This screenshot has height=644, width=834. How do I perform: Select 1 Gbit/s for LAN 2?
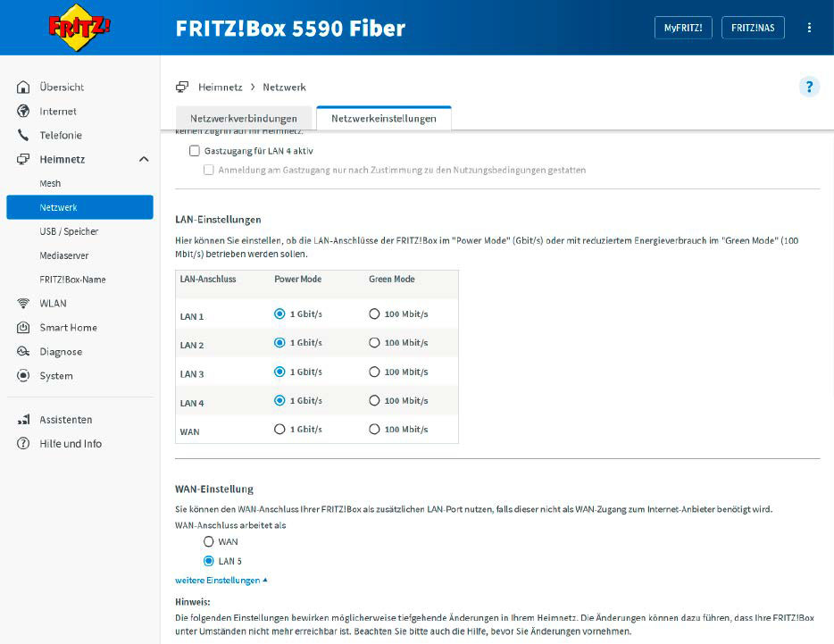tap(279, 343)
